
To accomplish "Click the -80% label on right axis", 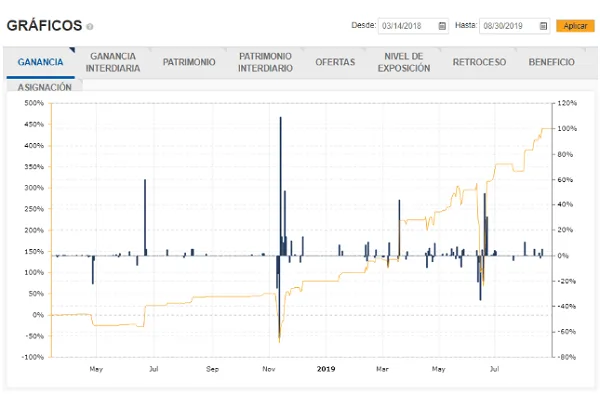I will (x=567, y=357).
